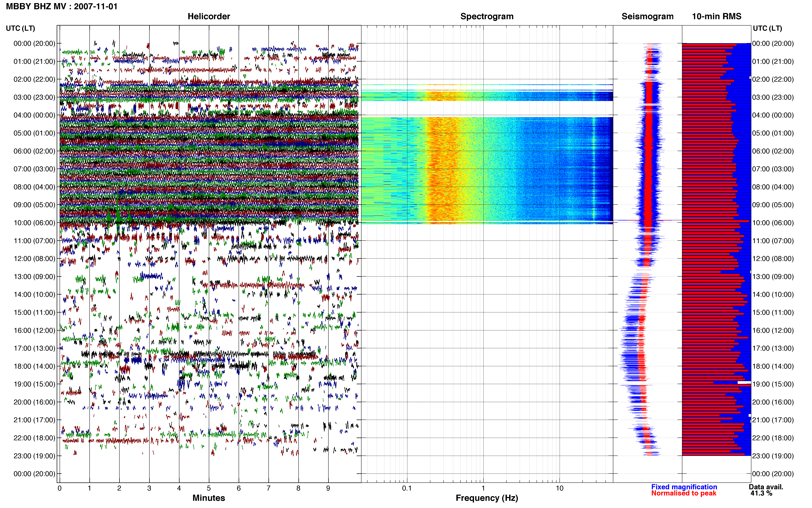Click minute tick 5 on Helicorder axis
Viewport: 812px width, 508px height.
point(209,488)
